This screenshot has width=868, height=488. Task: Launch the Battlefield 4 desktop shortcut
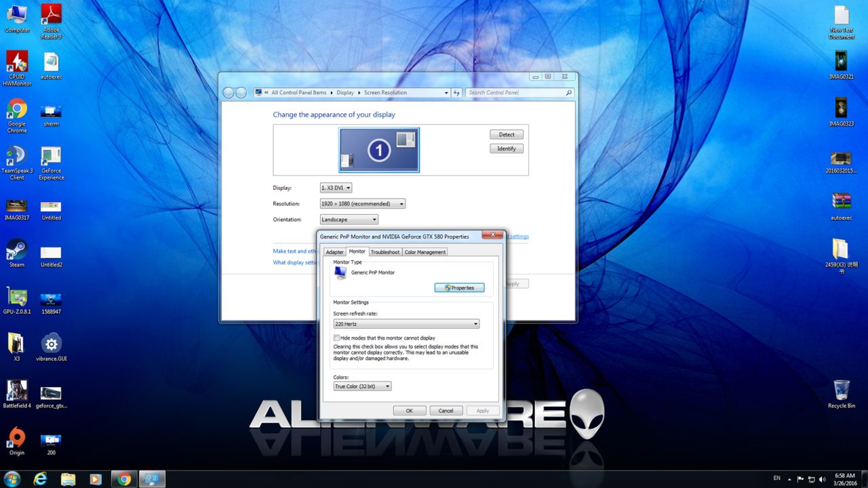[x=17, y=394]
